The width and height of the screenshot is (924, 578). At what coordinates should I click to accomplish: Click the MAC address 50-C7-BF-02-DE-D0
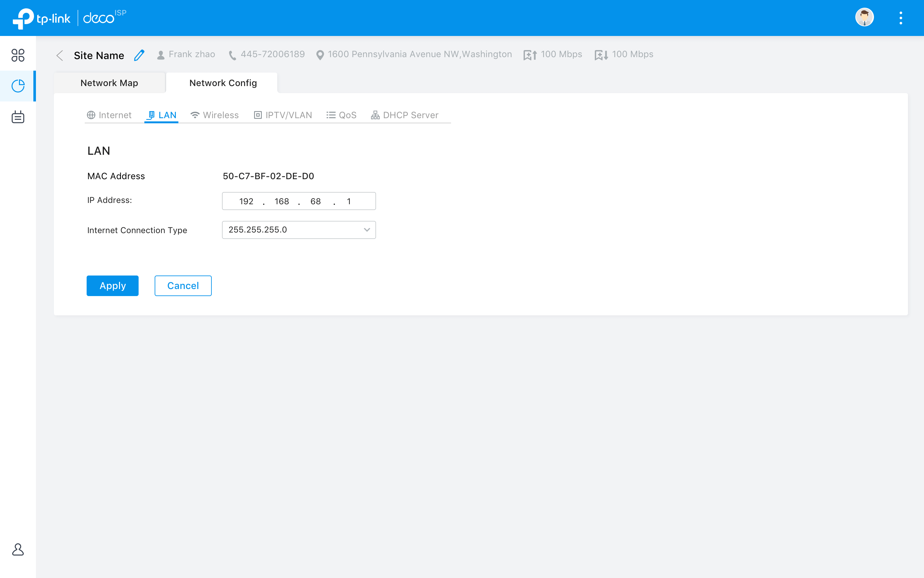[x=269, y=176]
